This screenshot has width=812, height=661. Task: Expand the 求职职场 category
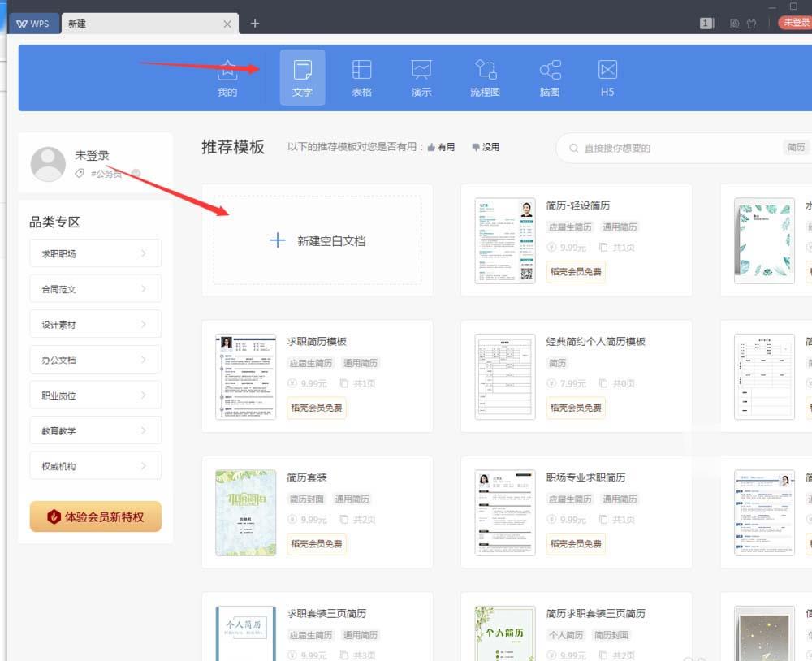(x=95, y=253)
